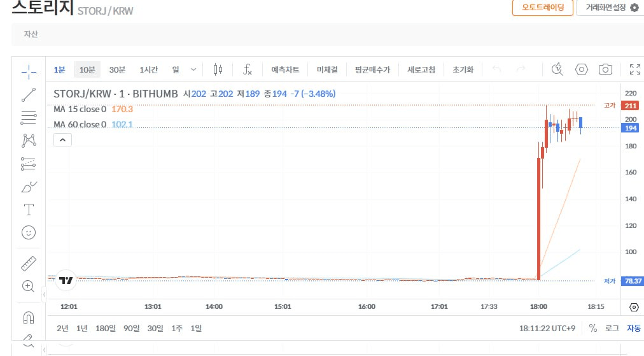Select the brush drawing tool
The image size is (644, 356).
[29, 187]
